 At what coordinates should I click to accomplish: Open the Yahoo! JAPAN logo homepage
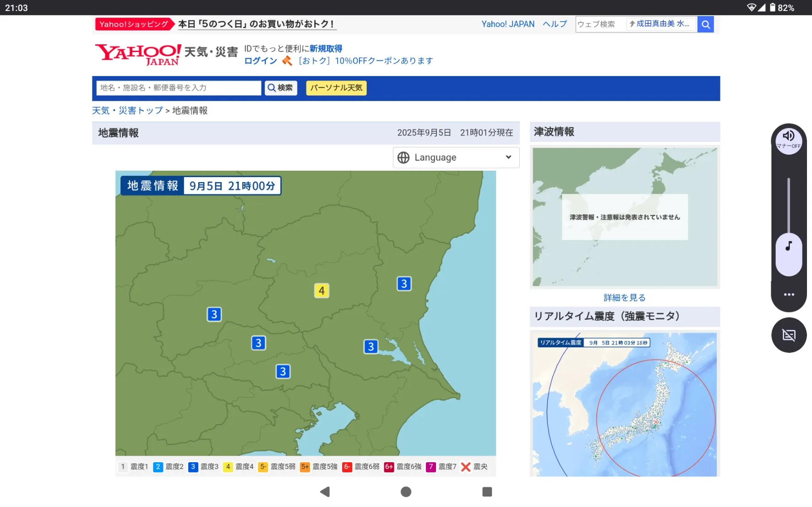pyautogui.click(x=138, y=54)
